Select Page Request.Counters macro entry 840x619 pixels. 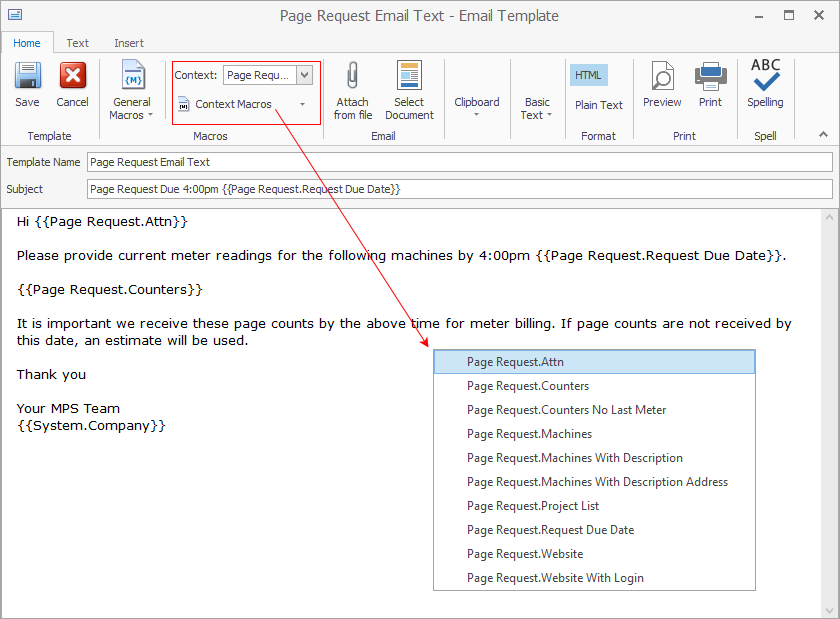528,386
